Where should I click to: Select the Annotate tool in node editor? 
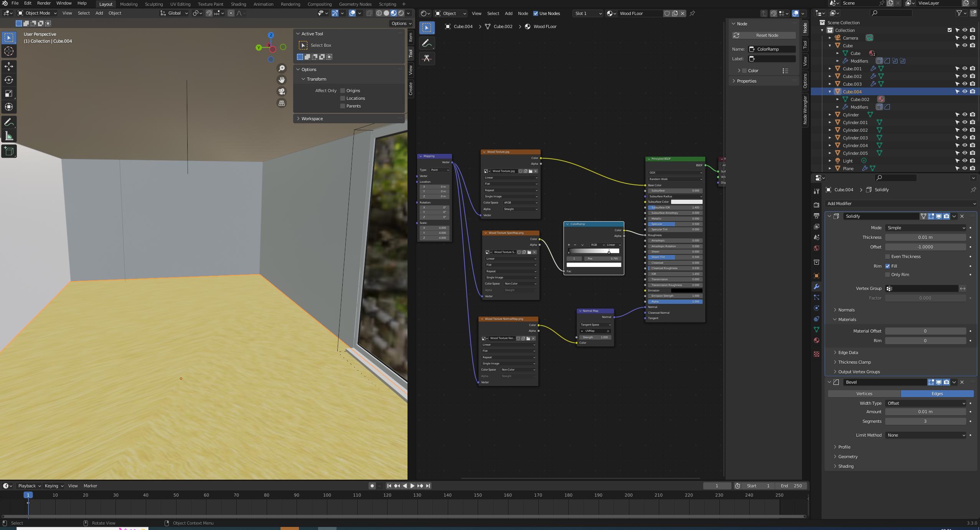point(427,43)
